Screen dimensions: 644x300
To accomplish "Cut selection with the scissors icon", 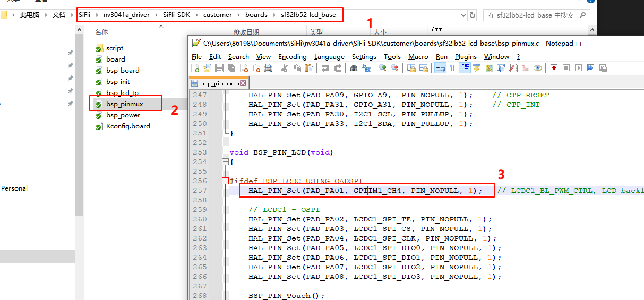I will pyautogui.click(x=284, y=68).
